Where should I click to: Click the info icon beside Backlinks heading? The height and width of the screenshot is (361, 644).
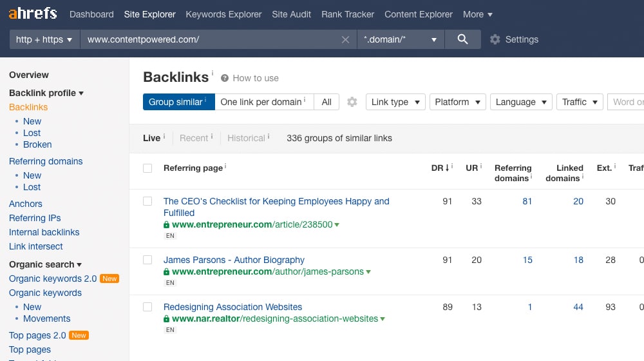pyautogui.click(x=213, y=73)
